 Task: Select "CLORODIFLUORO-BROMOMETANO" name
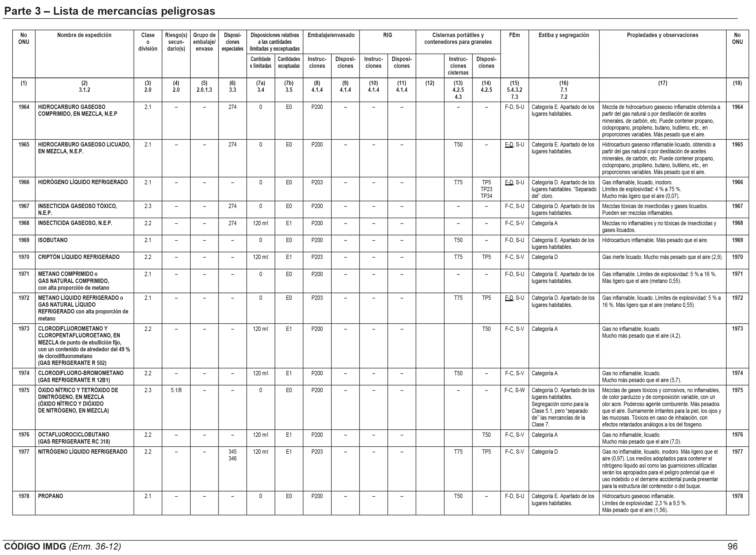(x=81, y=373)
